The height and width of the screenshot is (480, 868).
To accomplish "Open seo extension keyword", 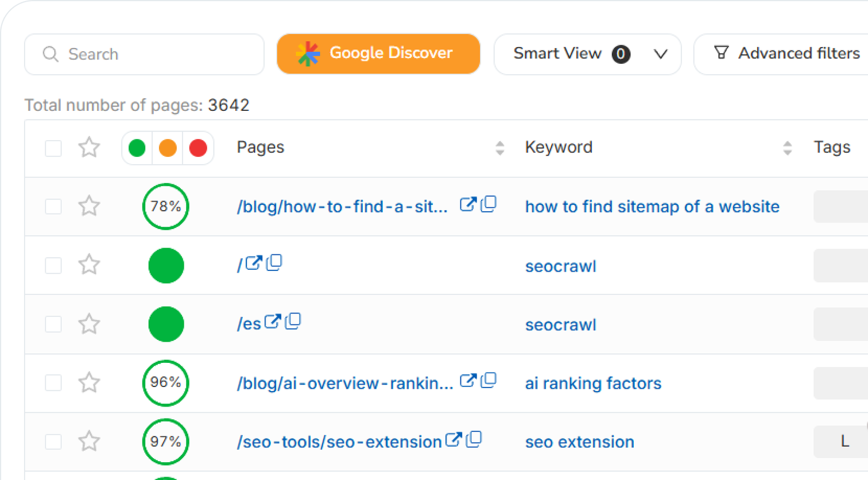I will [579, 442].
